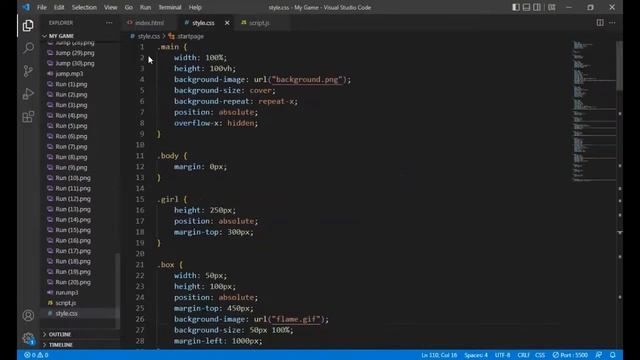Open editor more actions ellipsis
The width and height of the screenshot is (640, 360).
[612, 23]
